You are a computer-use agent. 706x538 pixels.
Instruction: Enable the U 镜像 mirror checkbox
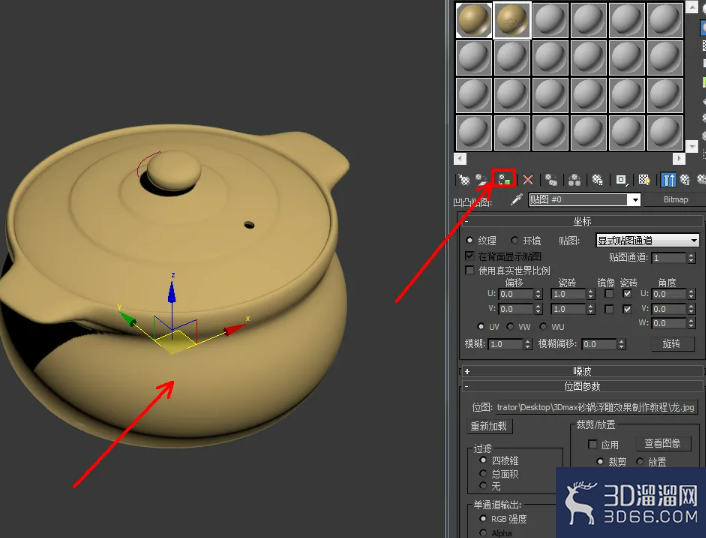click(609, 294)
